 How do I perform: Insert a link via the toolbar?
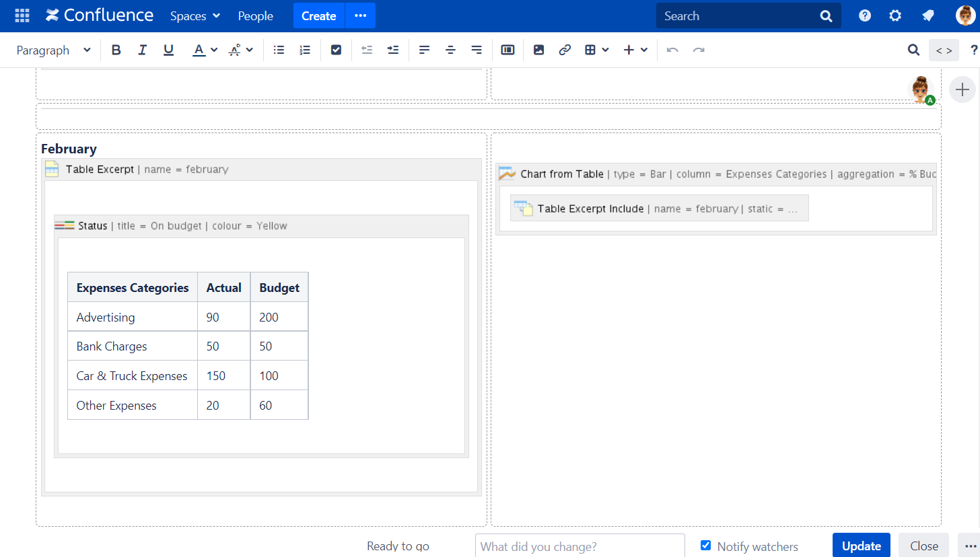coord(565,50)
